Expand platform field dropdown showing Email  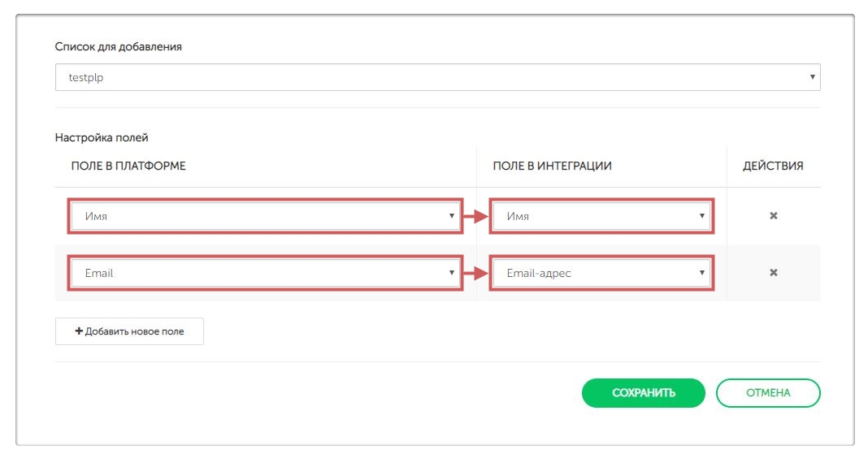265,273
